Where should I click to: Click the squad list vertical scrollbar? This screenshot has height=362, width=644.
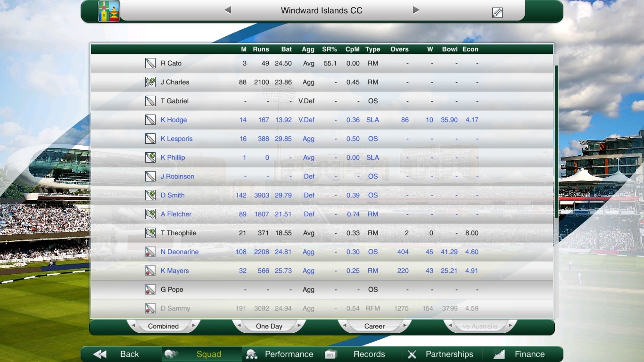click(x=556, y=141)
